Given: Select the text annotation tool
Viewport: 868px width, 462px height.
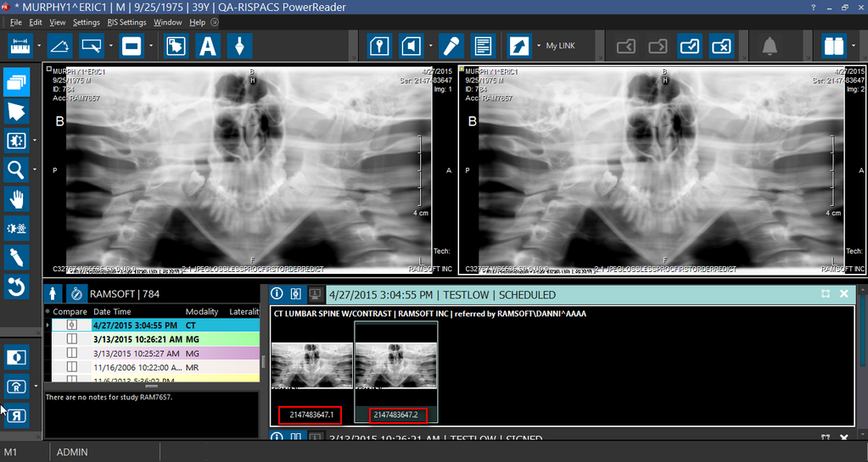Looking at the screenshot, I should [207, 45].
